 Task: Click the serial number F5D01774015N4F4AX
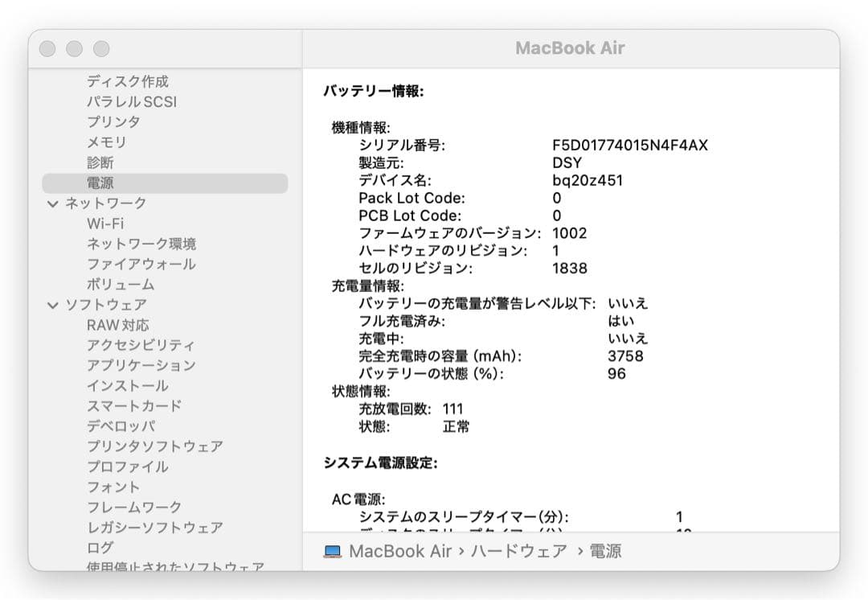[x=630, y=146]
